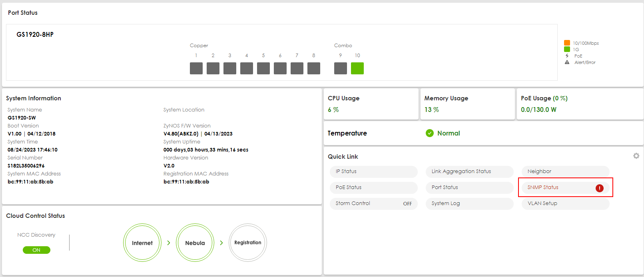The height and width of the screenshot is (277, 644).
Task: Click copper port 8 icon
Action: [313, 68]
